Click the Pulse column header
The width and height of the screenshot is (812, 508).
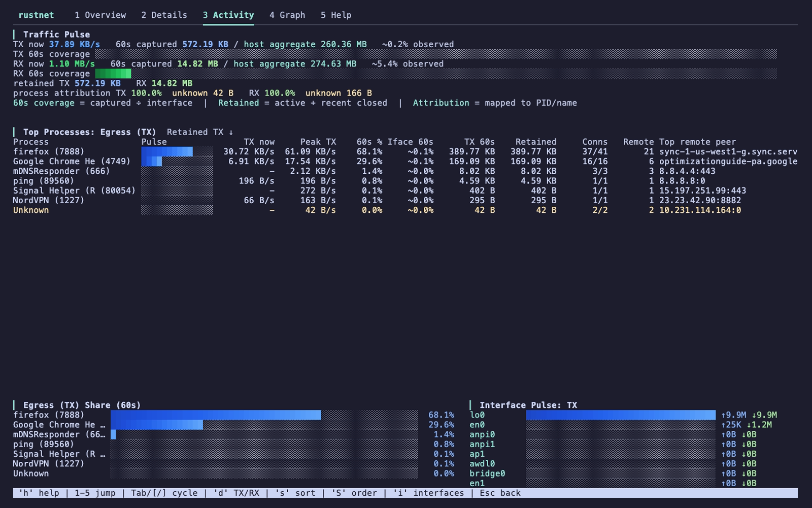point(154,142)
